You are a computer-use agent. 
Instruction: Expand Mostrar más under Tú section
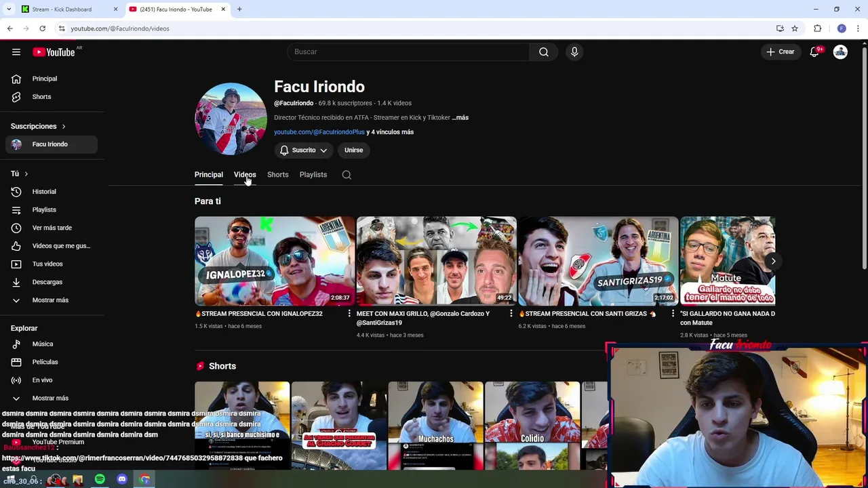52,300
